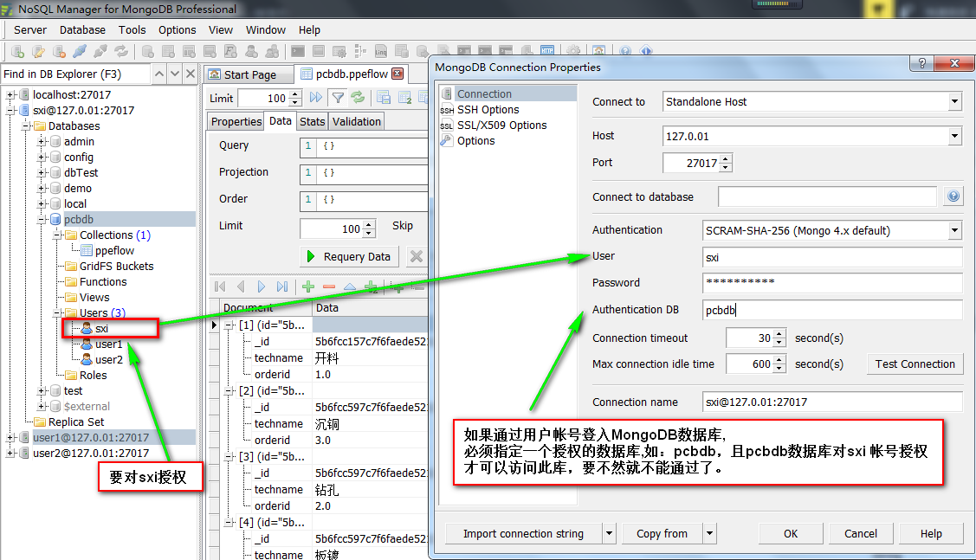Image resolution: width=976 pixels, height=560 pixels.
Task: Expand the localhost:27017 server node
Action: coord(10,94)
